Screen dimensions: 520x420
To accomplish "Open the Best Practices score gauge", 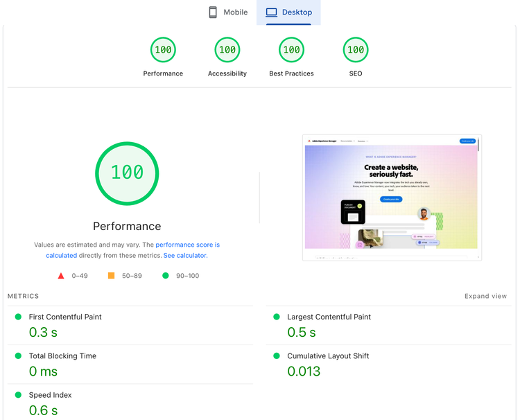I will coord(291,50).
